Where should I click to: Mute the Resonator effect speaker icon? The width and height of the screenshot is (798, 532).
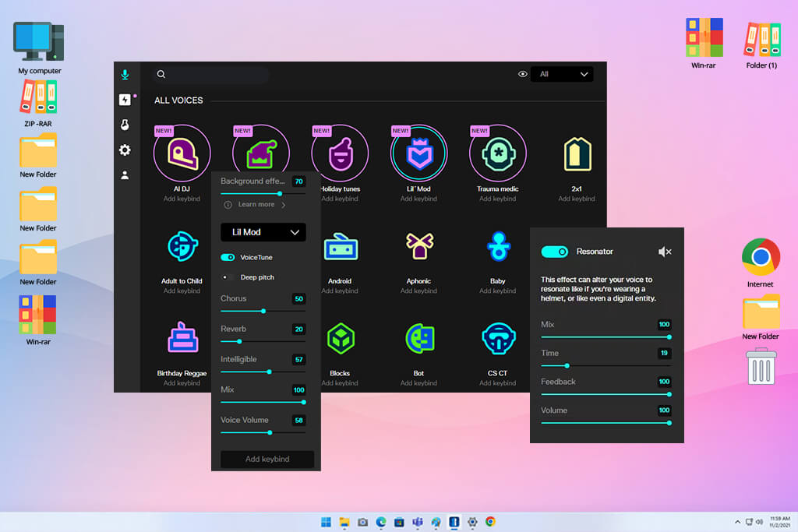(665, 252)
